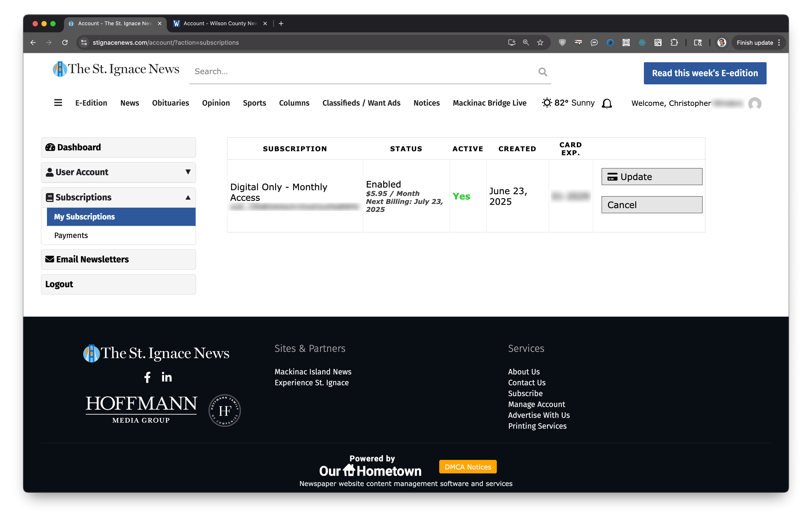This screenshot has height=523, width=812.
Task: Open the DMCA Notices link
Action: pos(468,467)
